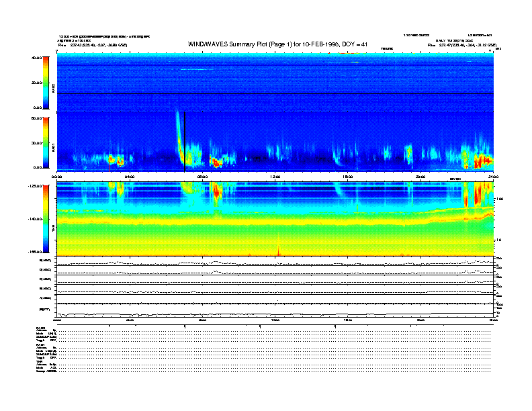The image size is (532, 411).
Task: Select the 40.00 label on RAD2 color scale
Action: (x=36, y=58)
